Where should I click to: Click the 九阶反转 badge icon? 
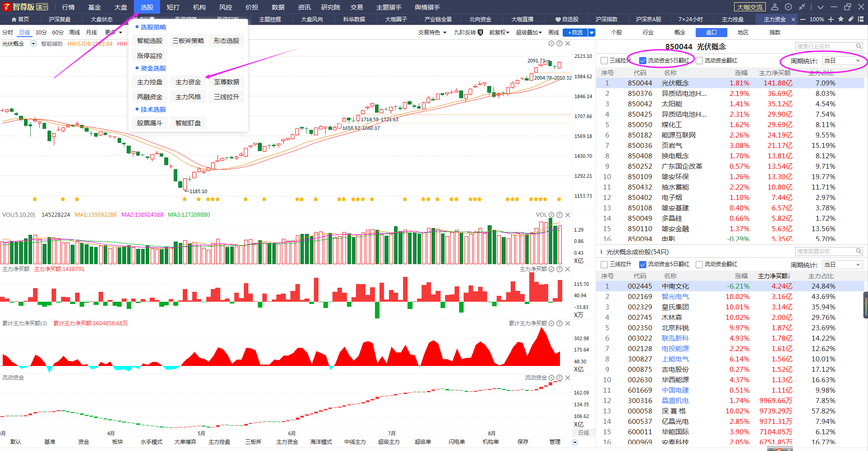pos(480,33)
